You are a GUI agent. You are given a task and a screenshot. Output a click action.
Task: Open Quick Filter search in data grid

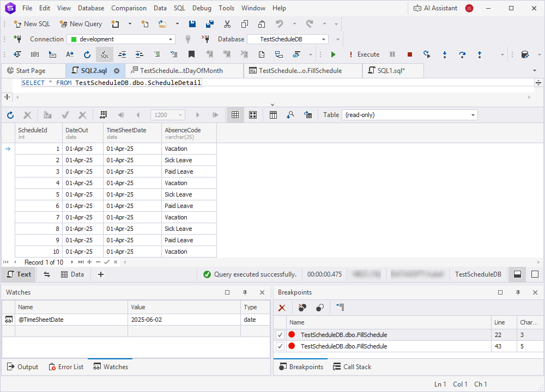(x=290, y=115)
